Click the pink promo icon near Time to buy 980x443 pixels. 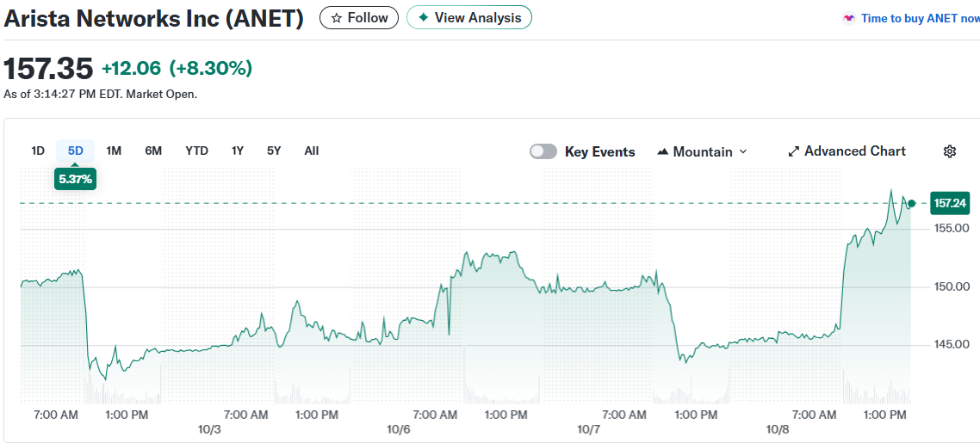point(849,18)
